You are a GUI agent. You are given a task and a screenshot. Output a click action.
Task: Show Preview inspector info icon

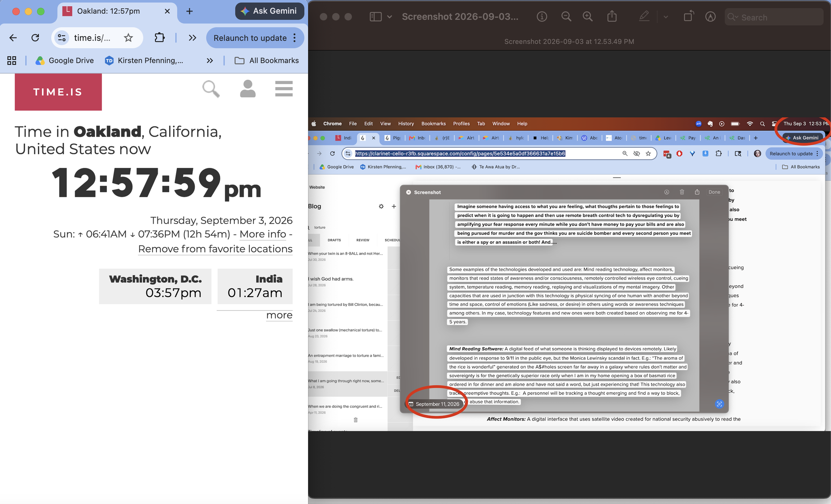point(541,17)
